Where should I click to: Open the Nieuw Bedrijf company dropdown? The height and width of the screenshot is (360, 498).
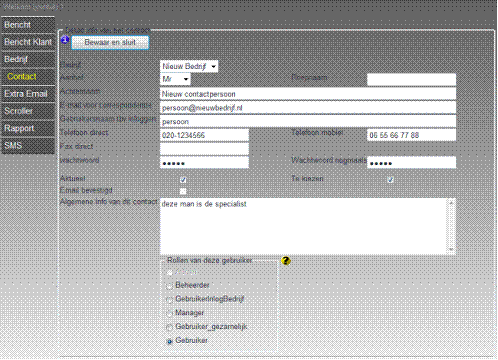coord(189,66)
